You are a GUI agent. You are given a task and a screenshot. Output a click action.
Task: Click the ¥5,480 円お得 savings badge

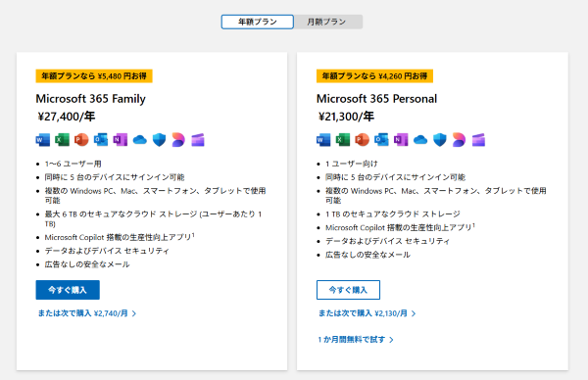(94, 76)
